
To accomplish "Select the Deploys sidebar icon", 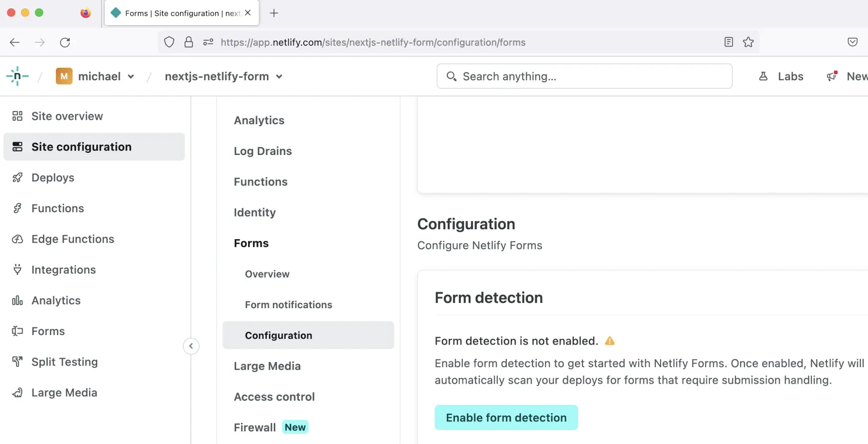I will (x=17, y=178).
